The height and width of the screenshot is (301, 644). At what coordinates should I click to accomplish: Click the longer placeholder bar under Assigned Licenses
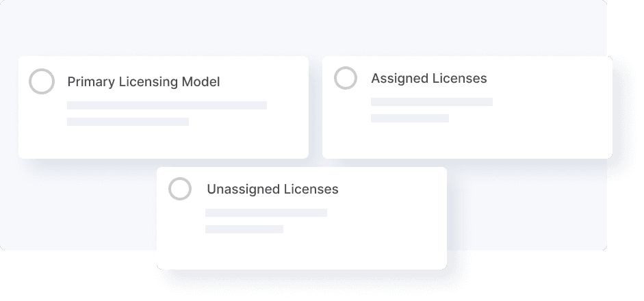click(431, 102)
